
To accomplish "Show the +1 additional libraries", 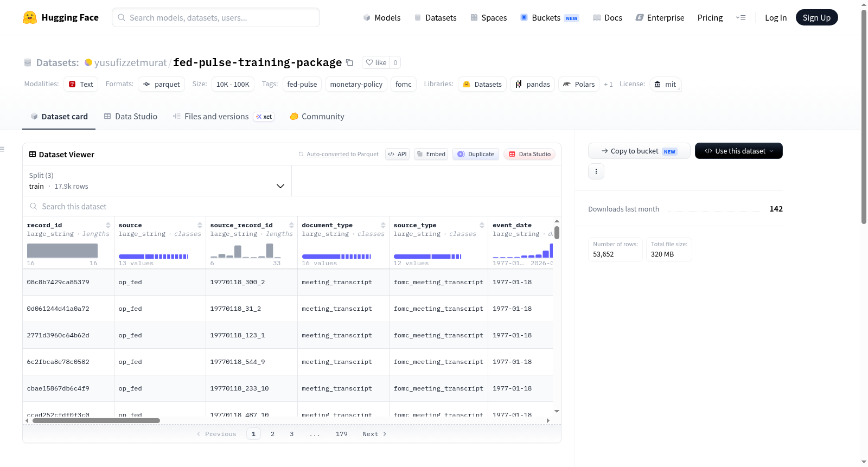I will 608,84.
